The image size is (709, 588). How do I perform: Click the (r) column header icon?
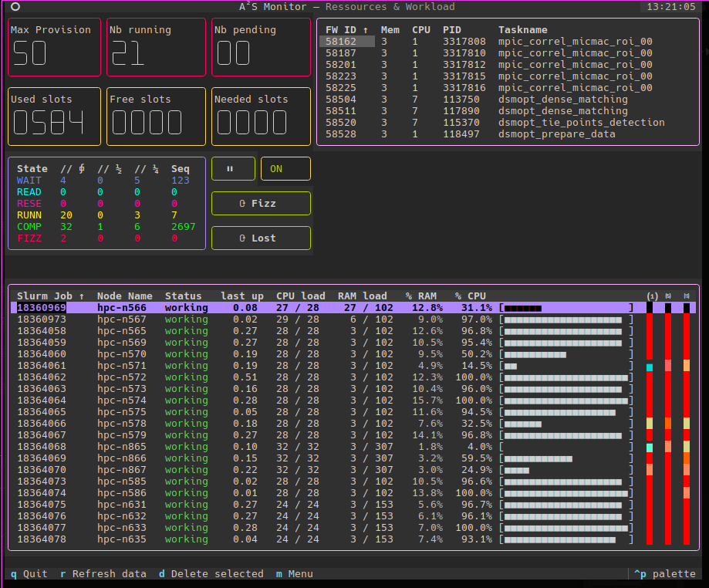685,296
